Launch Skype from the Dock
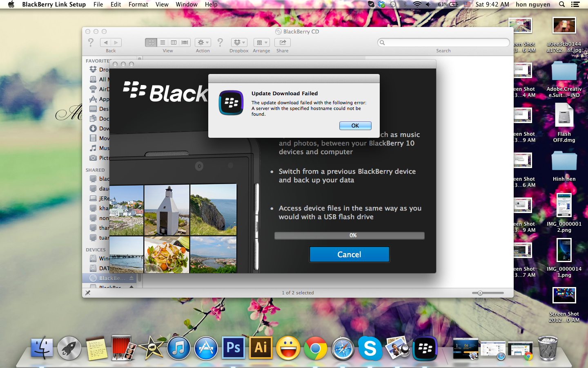The height and width of the screenshot is (368, 588). click(x=370, y=348)
